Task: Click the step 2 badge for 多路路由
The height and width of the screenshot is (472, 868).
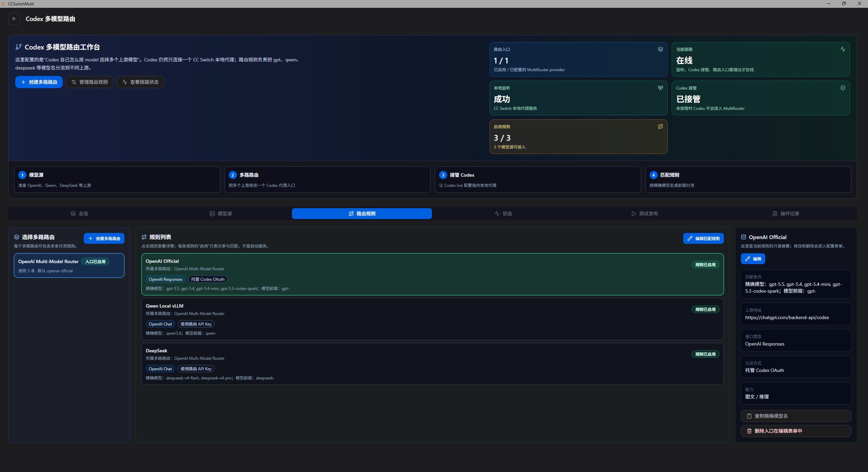Action: pyautogui.click(x=233, y=175)
